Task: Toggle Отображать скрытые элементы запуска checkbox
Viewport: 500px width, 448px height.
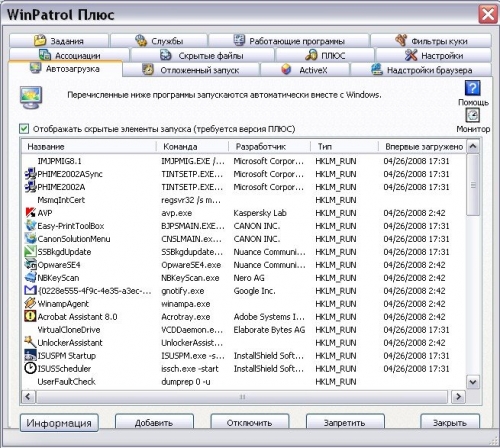Action: (24, 129)
